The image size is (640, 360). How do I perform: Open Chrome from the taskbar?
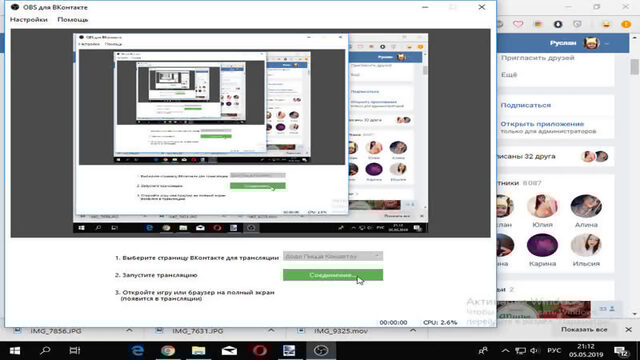point(168,351)
